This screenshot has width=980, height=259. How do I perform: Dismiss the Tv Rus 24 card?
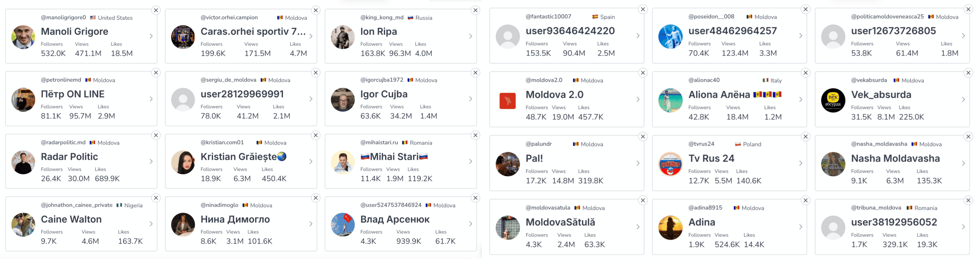[805, 136]
